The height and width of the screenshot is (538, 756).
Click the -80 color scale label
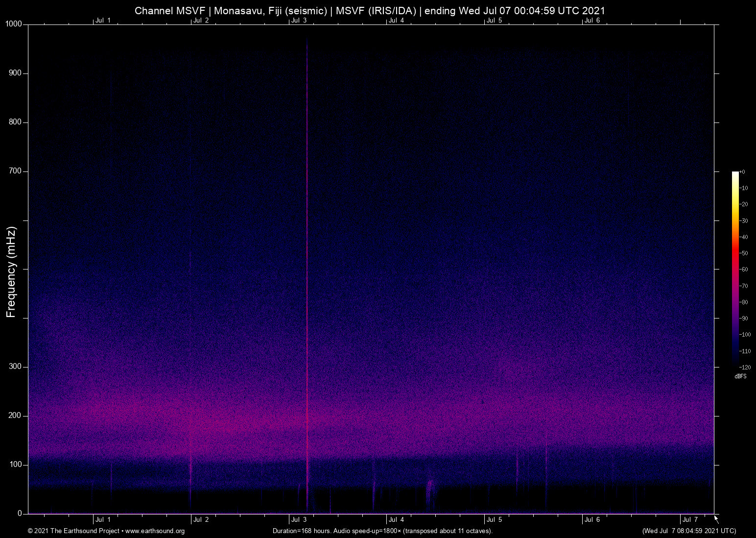click(743, 302)
